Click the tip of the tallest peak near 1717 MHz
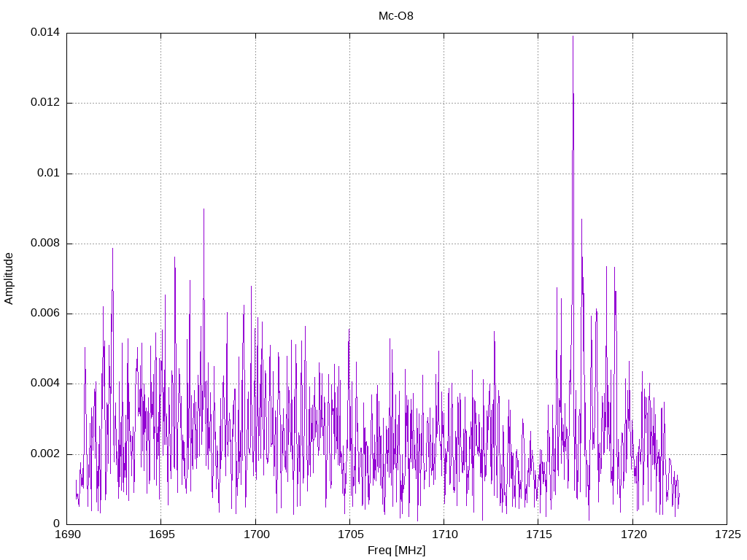The height and width of the screenshot is (560, 747). coord(573,36)
